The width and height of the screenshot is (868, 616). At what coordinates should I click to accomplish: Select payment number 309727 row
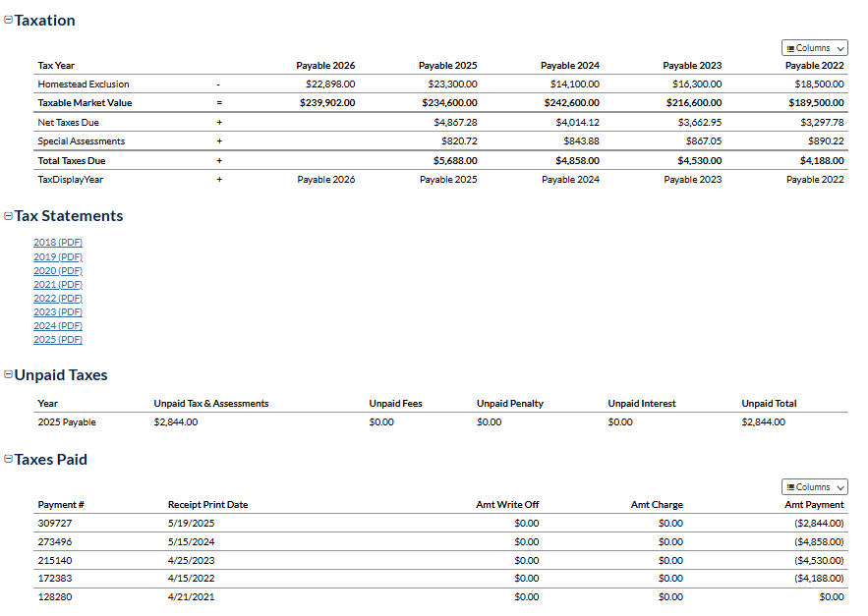tap(55, 524)
